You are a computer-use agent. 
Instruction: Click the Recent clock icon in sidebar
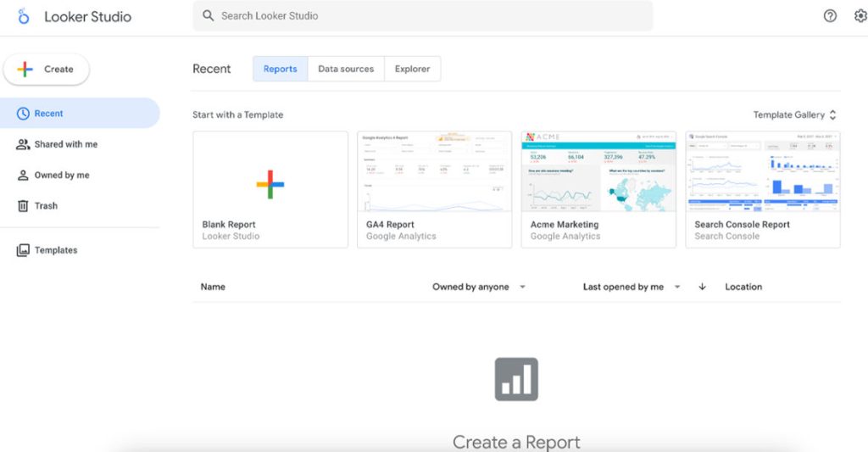click(23, 114)
